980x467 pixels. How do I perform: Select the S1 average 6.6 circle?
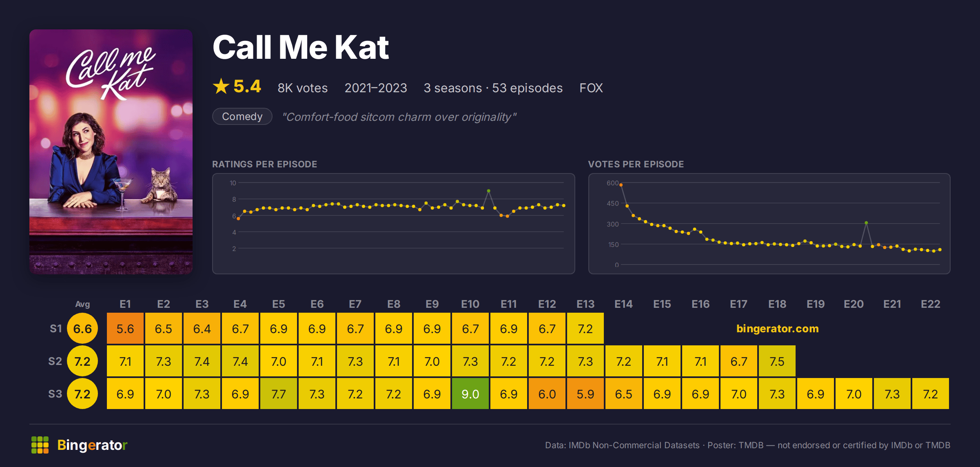coord(82,329)
